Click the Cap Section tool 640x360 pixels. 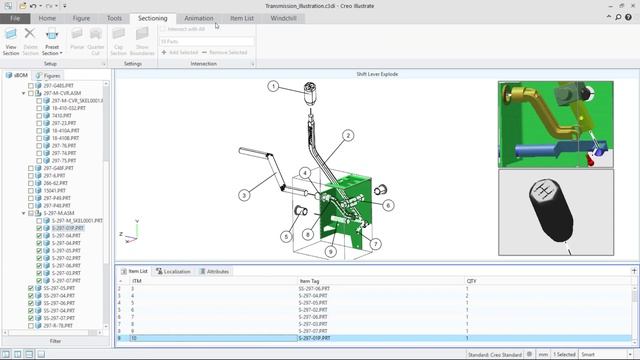coord(118,42)
